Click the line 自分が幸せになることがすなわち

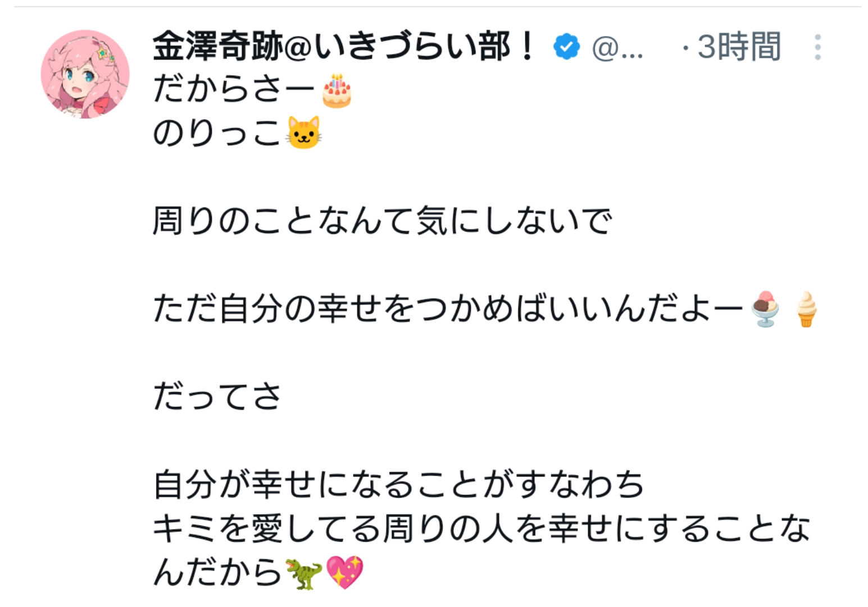pyautogui.click(x=398, y=484)
